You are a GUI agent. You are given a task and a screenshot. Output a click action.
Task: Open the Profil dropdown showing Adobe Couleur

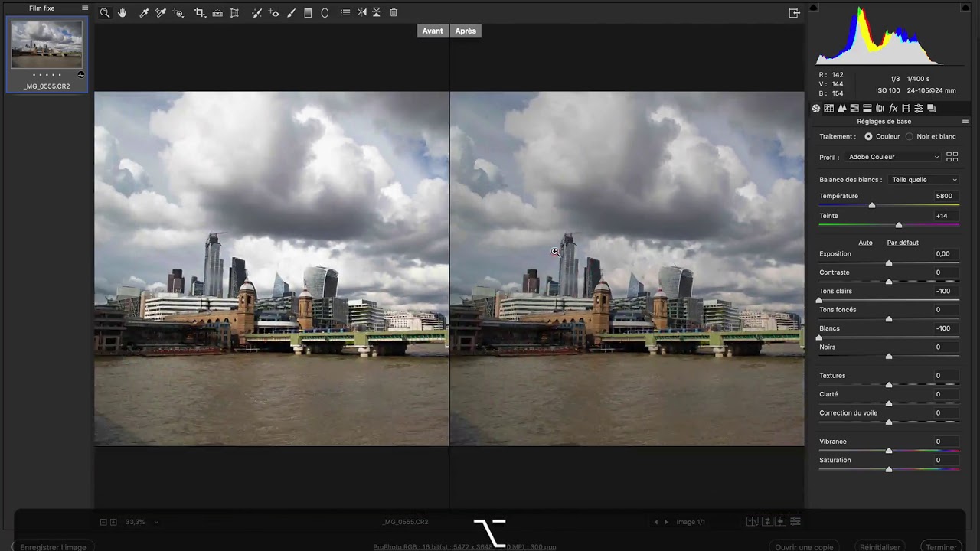tap(893, 157)
